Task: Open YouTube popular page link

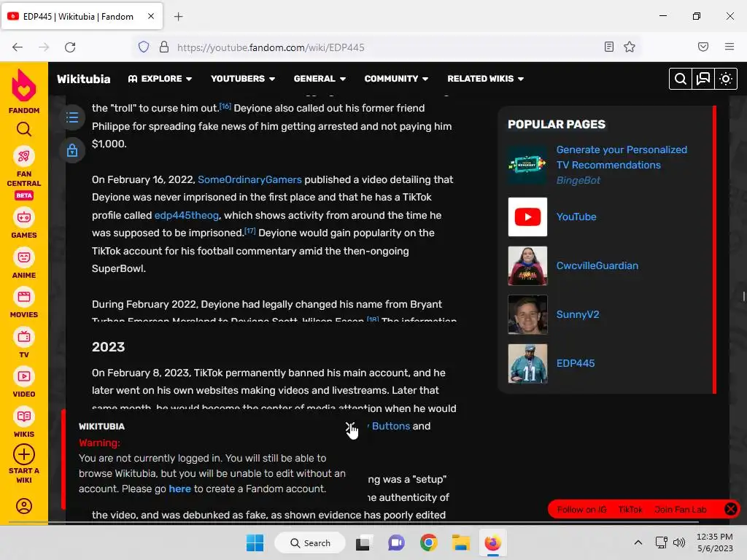Action: click(576, 217)
